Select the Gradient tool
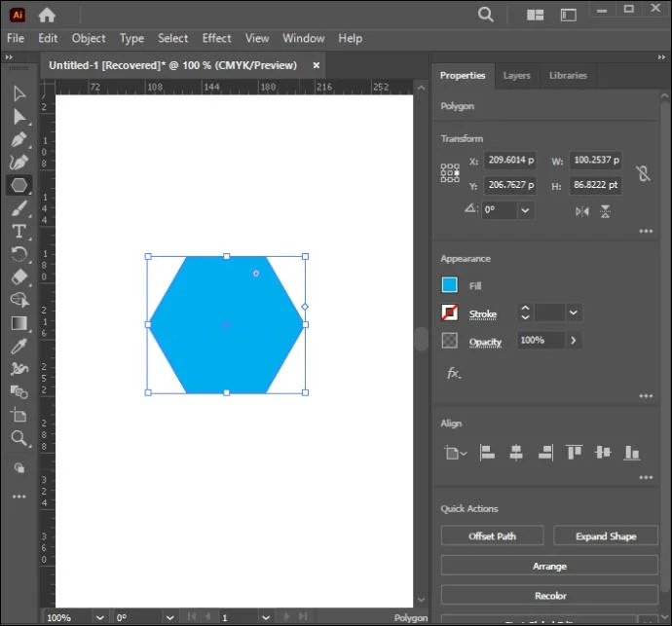This screenshot has height=626, width=672. [x=19, y=323]
